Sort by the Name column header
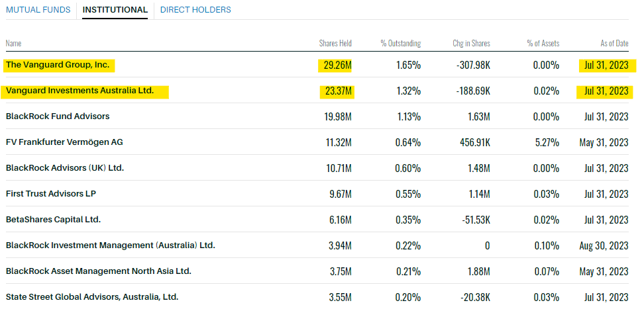Screen dimensions: 644x309 [13, 43]
